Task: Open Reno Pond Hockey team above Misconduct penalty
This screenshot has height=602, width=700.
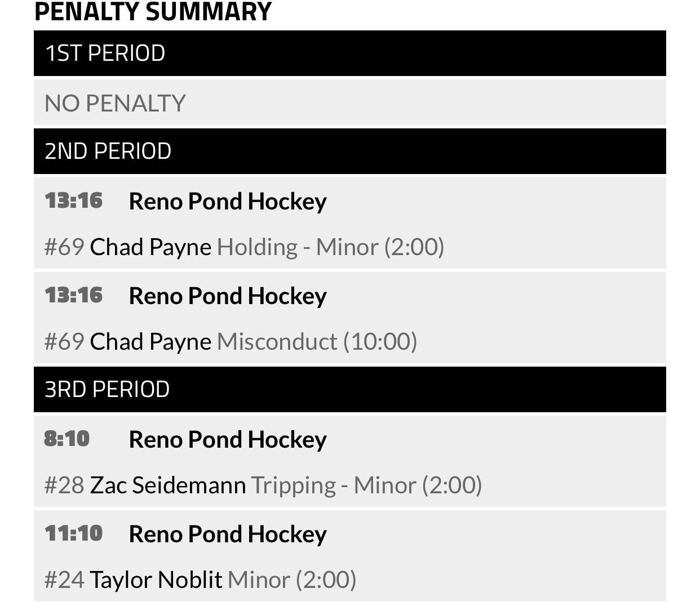Action: pos(228,296)
